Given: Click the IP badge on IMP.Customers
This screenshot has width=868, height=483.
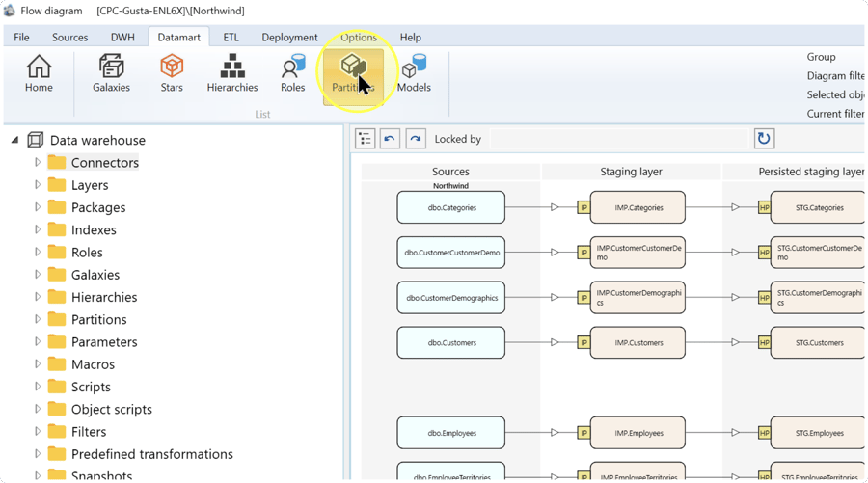Looking at the screenshot, I should point(583,342).
